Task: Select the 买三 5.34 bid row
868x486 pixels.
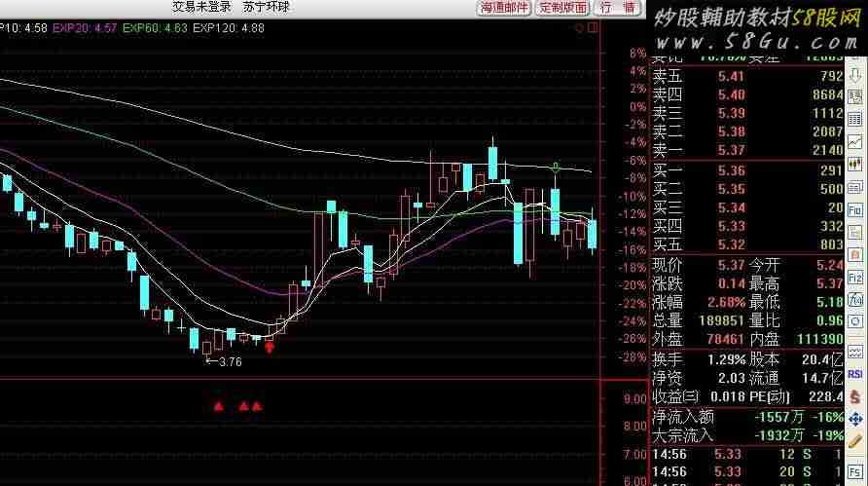Action: pos(747,207)
